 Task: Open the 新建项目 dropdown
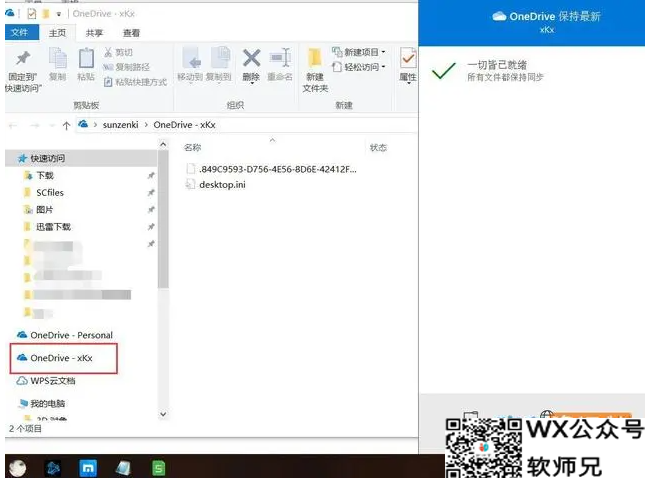[359, 52]
